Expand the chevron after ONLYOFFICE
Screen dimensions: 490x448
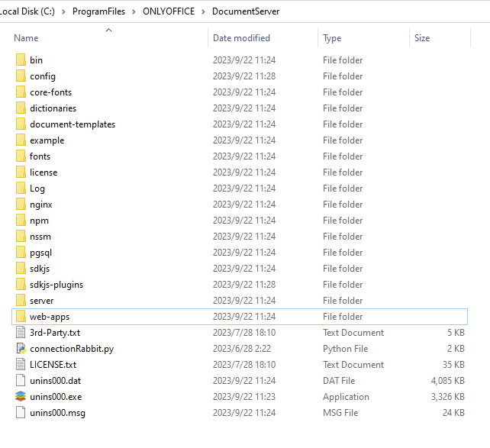click(204, 11)
